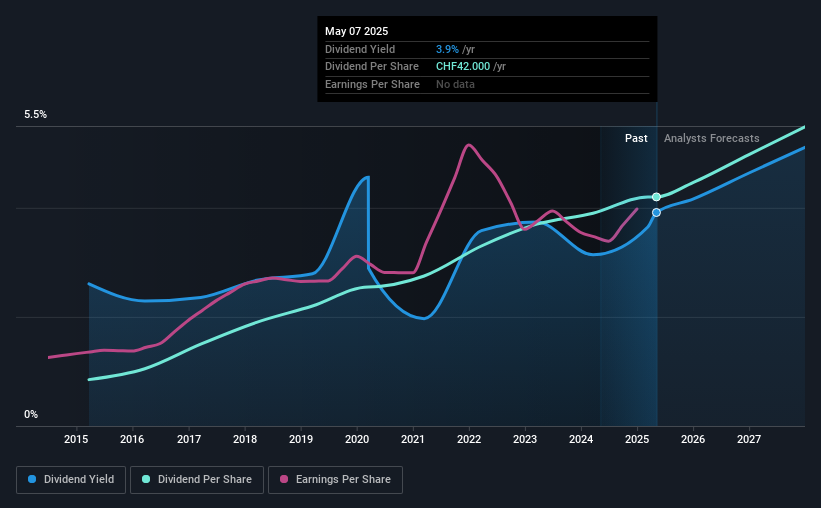
Task: Click the 2027 axis label
Action: tap(749, 439)
